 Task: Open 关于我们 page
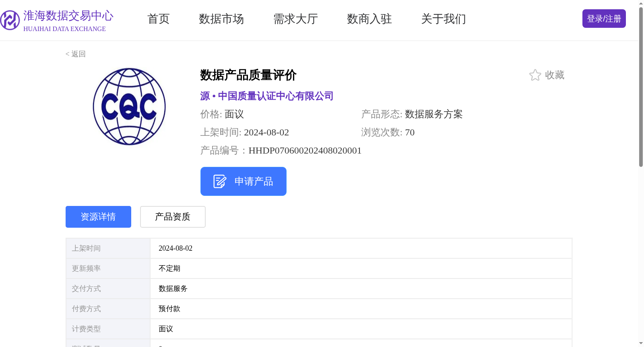[x=444, y=19]
